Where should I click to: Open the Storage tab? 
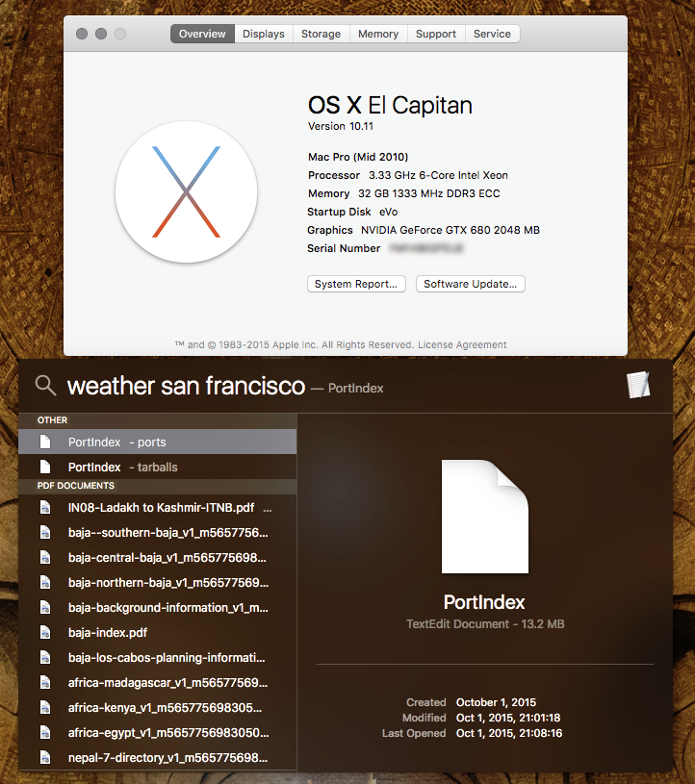tap(321, 34)
